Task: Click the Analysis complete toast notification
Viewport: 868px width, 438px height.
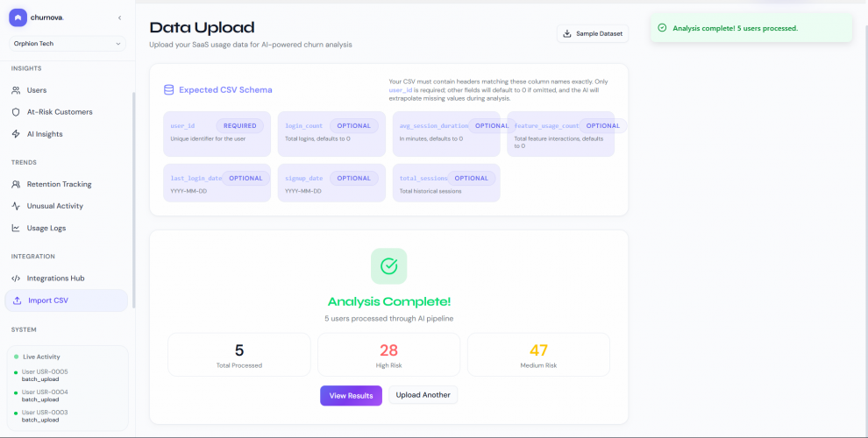Action: point(751,28)
